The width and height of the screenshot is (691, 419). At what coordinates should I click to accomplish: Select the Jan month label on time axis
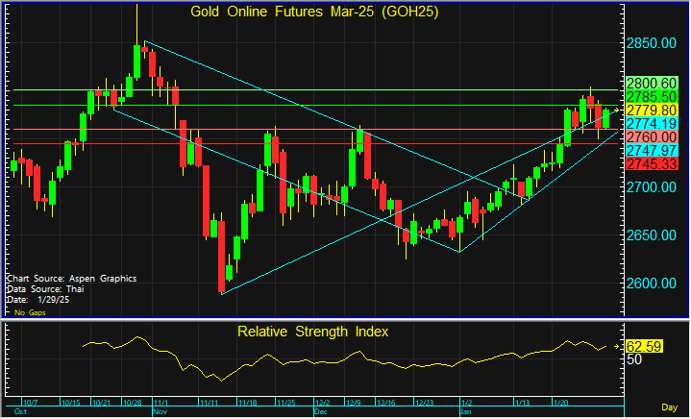click(465, 411)
